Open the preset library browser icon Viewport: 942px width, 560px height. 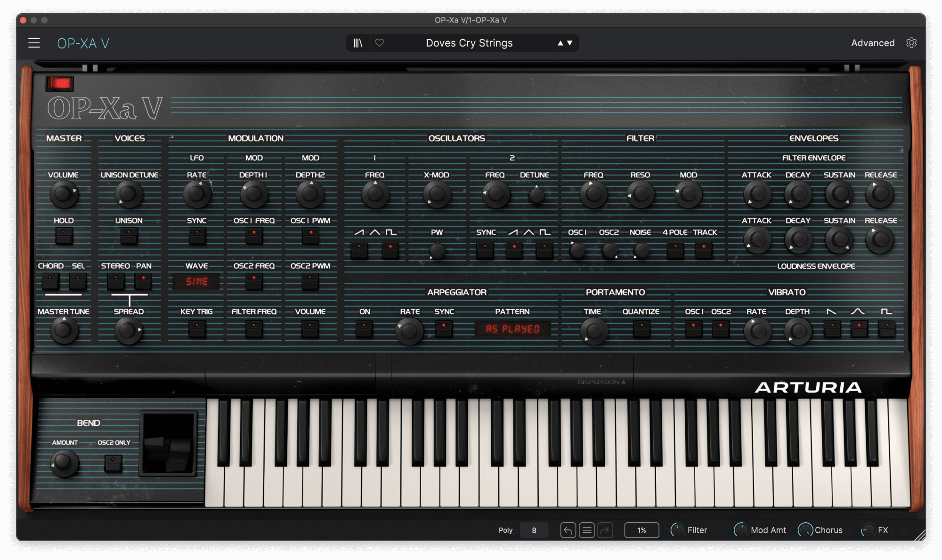(358, 43)
